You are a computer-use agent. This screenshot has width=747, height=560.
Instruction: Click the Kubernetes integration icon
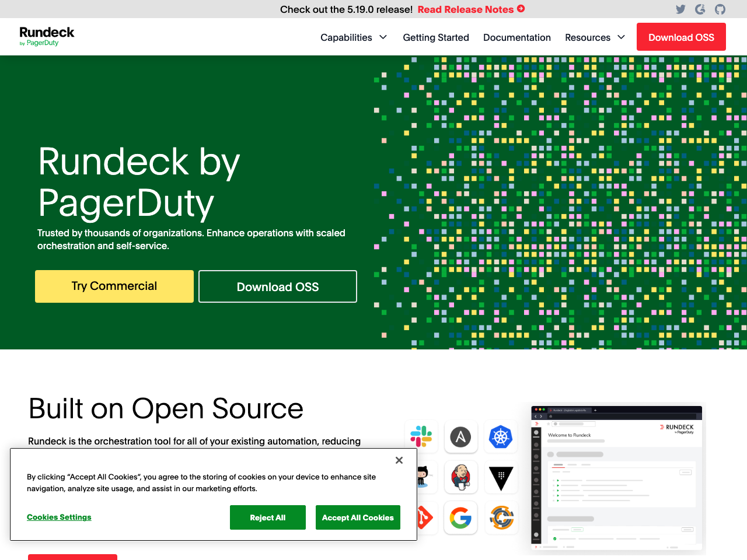[x=501, y=436]
